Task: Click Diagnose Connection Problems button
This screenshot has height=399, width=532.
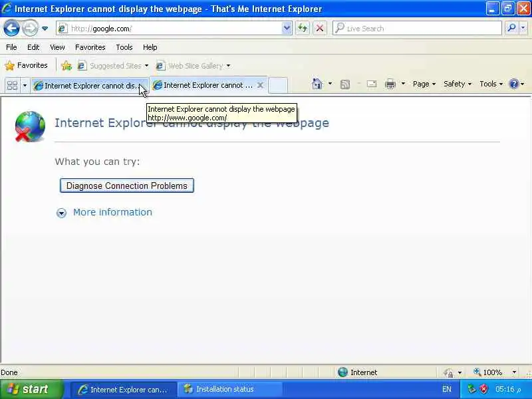Action: (x=127, y=186)
